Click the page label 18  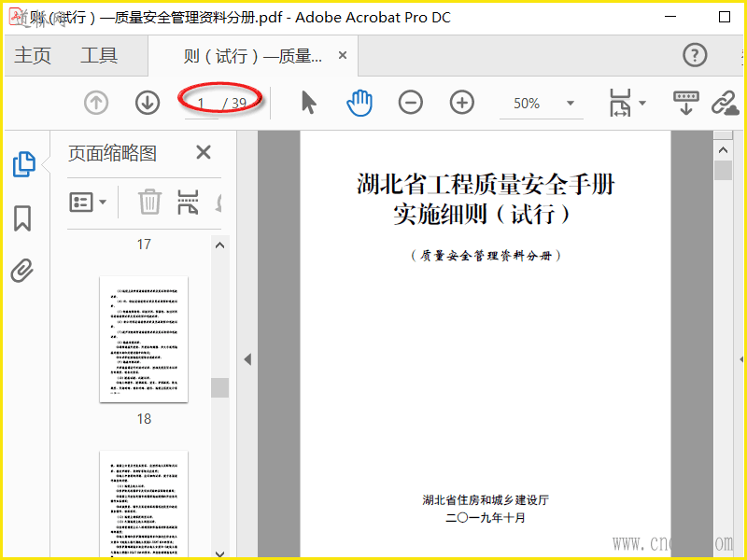click(x=144, y=419)
